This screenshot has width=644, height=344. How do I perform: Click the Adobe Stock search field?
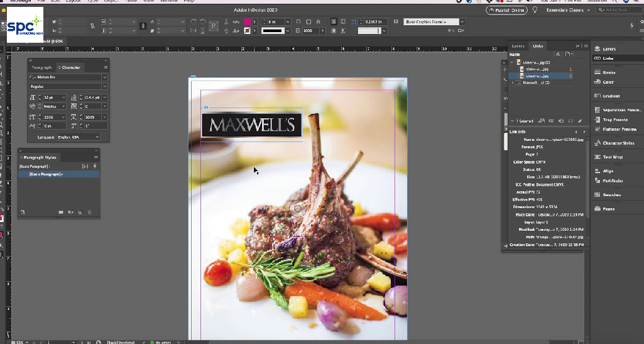[620, 10]
